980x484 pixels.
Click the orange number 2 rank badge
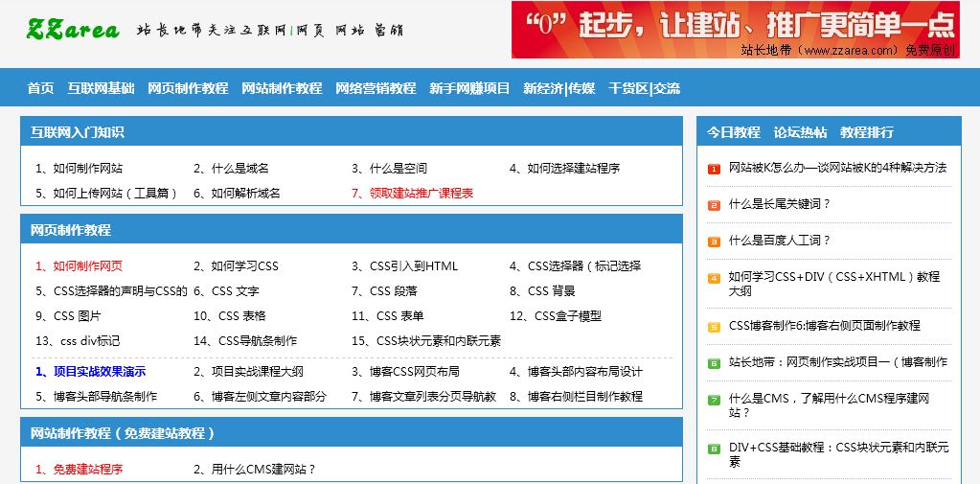pos(714,205)
